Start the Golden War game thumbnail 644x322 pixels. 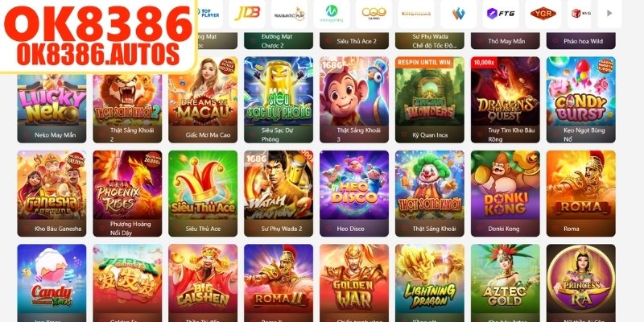point(354,279)
